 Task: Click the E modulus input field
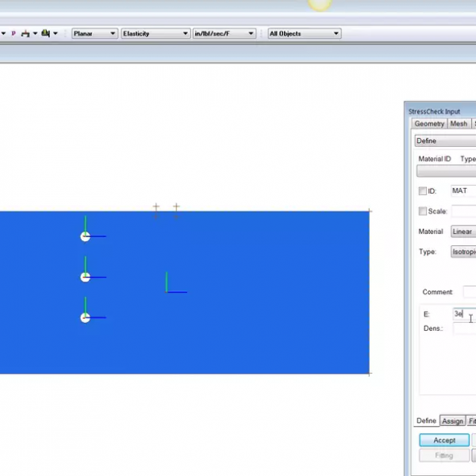464,314
